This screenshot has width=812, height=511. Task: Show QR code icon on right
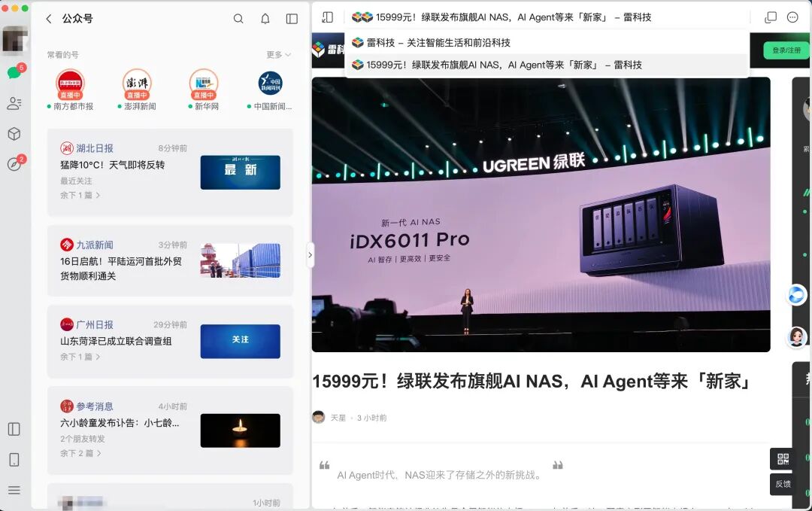(783, 458)
